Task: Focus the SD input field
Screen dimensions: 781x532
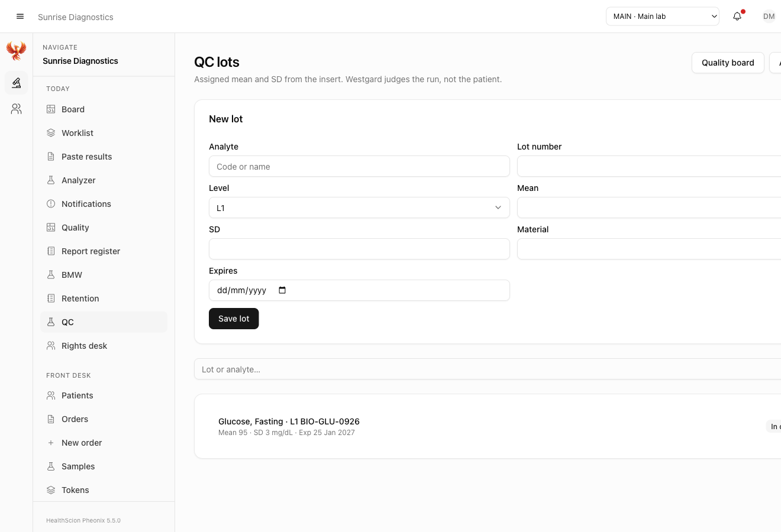Action: pos(359,249)
